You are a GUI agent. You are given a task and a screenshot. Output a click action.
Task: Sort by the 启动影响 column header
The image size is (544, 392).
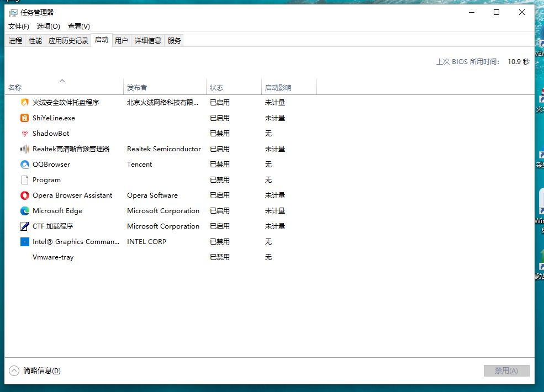(x=289, y=87)
